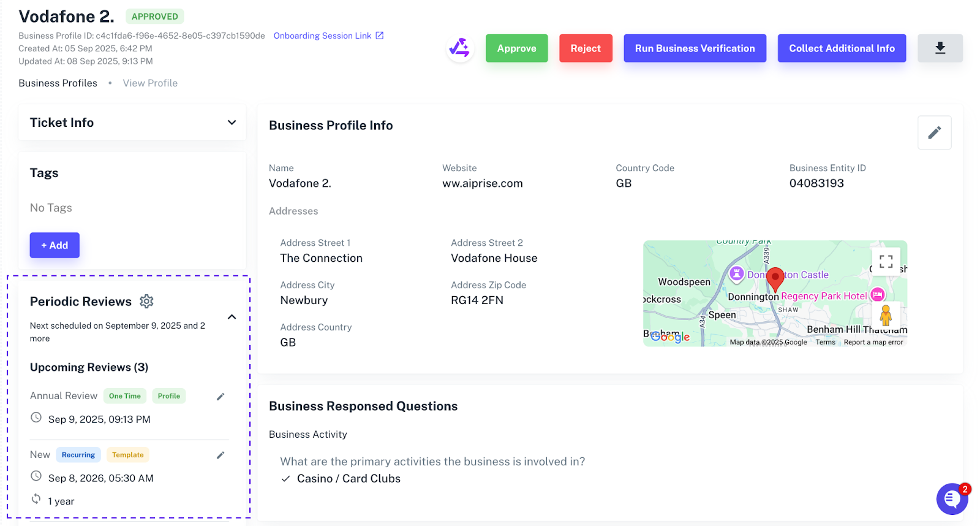Open the AI assistant sparkle icon
This screenshot has width=980, height=526.
[459, 48]
